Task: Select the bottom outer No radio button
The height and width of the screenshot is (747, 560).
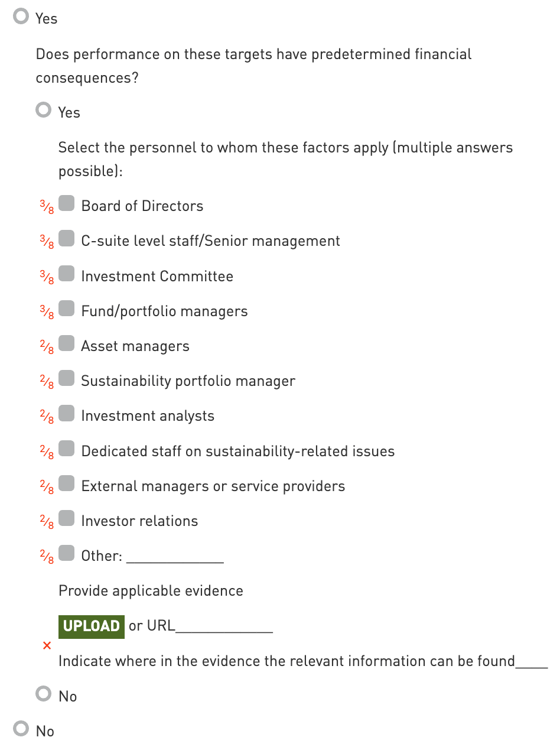Action: 21,730
